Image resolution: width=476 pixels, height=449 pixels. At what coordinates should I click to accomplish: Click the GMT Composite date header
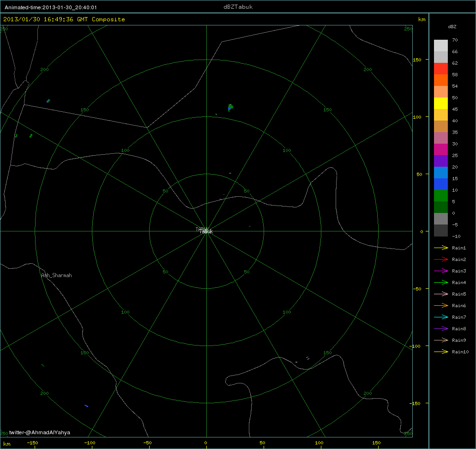pyautogui.click(x=64, y=19)
